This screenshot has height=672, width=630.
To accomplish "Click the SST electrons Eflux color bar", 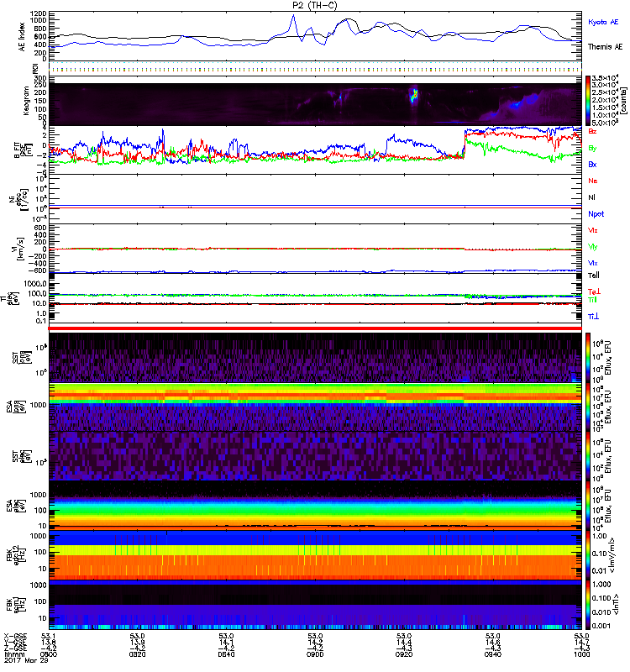I will 588,456.
